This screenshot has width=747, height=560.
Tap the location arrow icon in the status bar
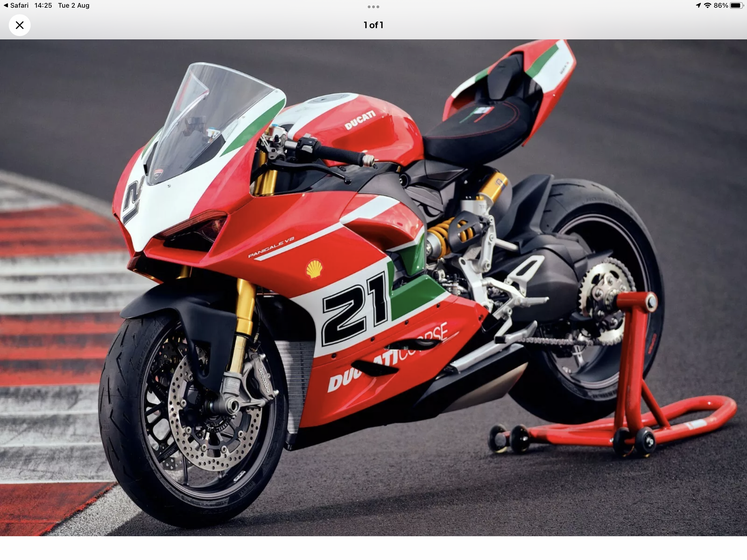pos(698,6)
